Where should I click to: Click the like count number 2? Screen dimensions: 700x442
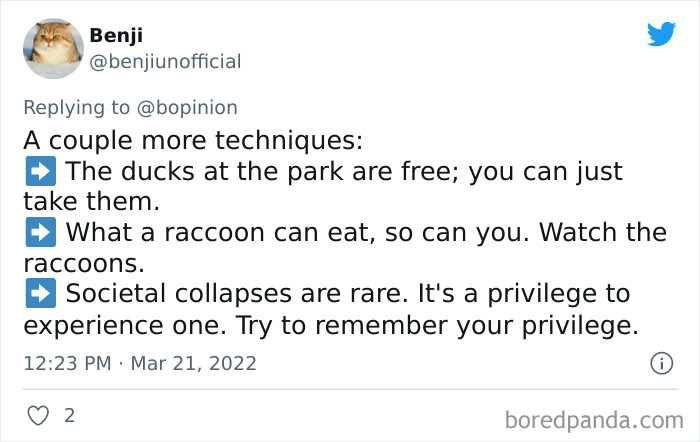coord(69,413)
